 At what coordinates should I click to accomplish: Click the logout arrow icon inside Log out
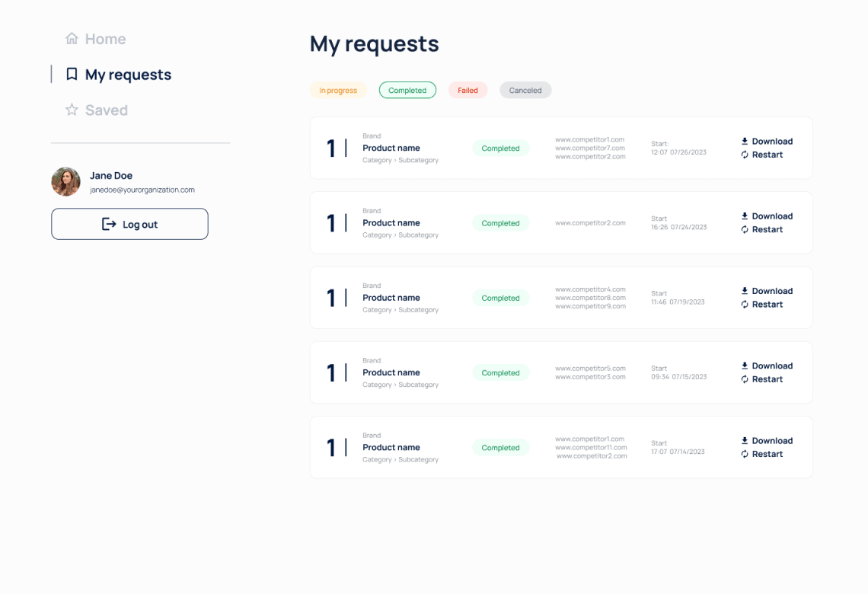(107, 224)
